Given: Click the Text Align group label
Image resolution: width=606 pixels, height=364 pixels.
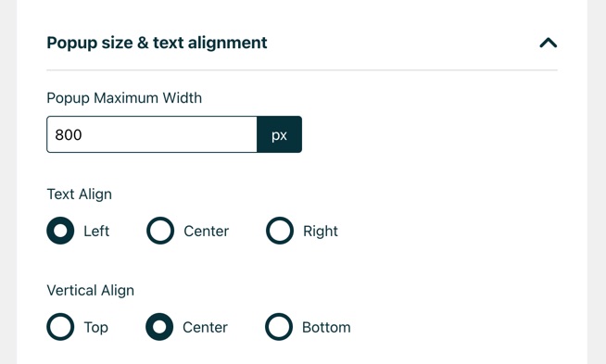Looking at the screenshot, I should [80, 195].
